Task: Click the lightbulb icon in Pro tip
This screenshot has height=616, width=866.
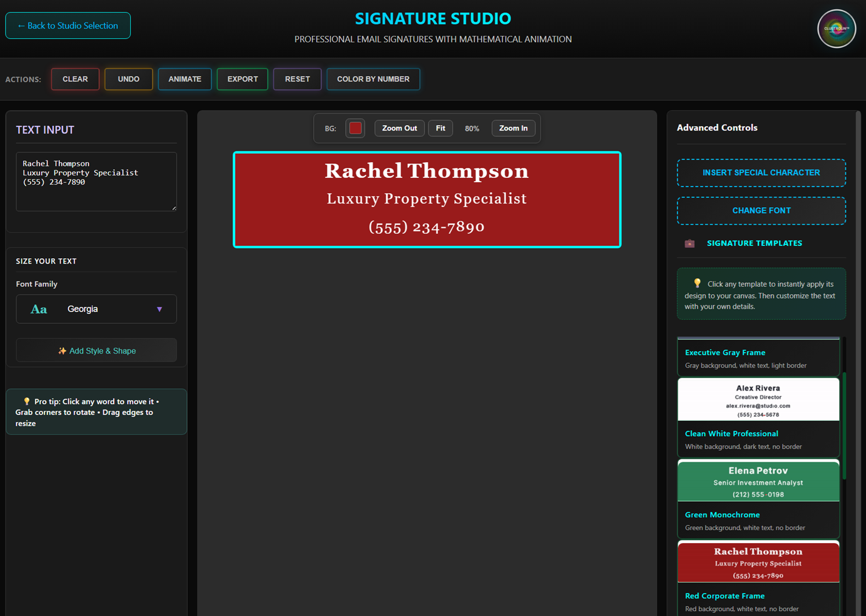Action: coord(26,402)
